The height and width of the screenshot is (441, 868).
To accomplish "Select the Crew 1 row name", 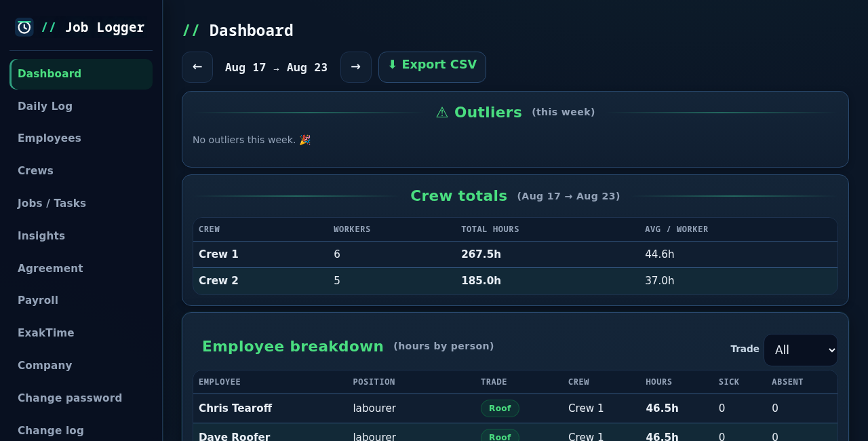I will pos(218,254).
